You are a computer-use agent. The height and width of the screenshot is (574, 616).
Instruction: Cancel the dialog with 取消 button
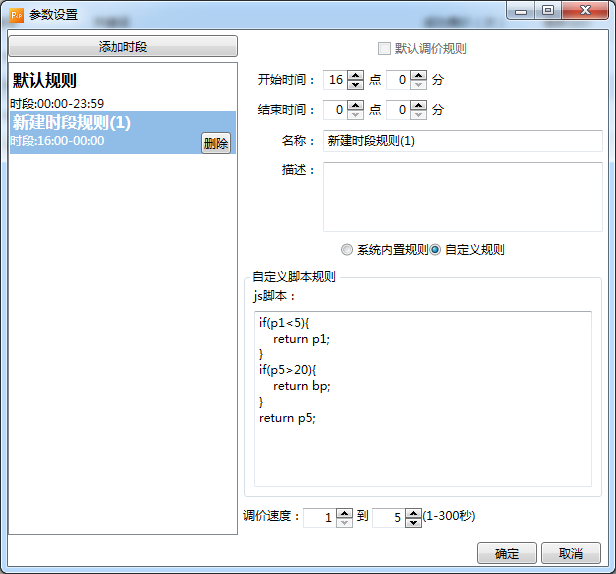(571, 553)
